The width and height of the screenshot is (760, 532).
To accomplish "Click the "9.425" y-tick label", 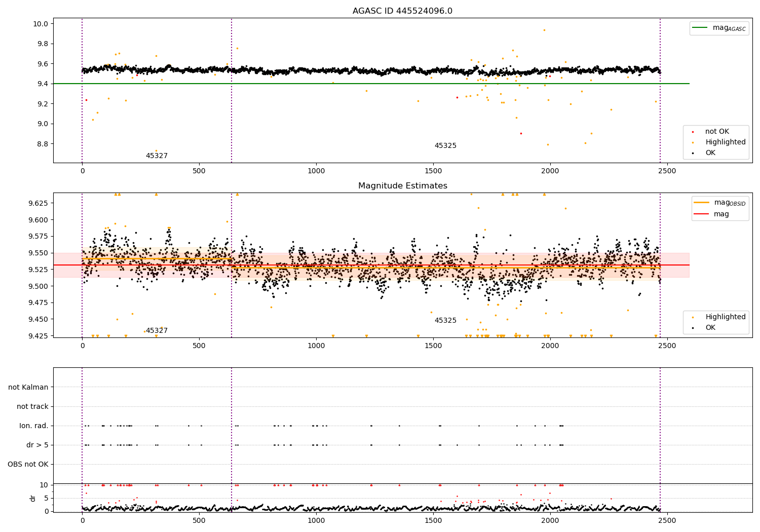I will [x=39, y=336].
